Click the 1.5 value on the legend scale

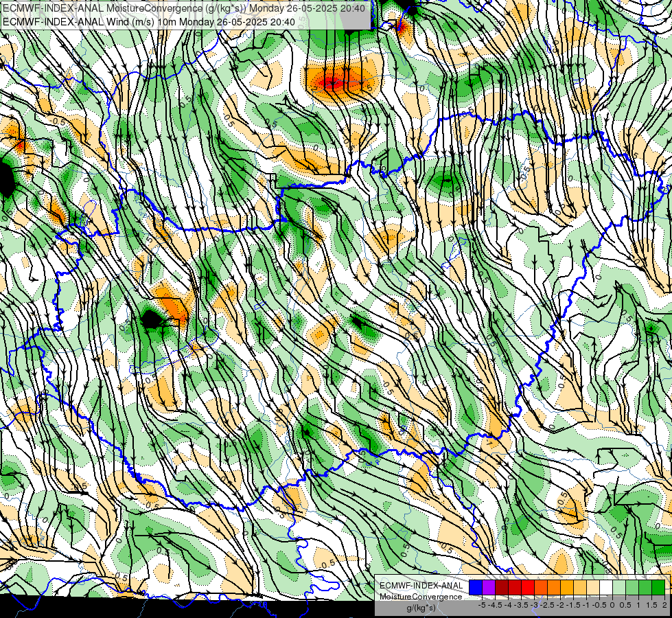coord(651,605)
